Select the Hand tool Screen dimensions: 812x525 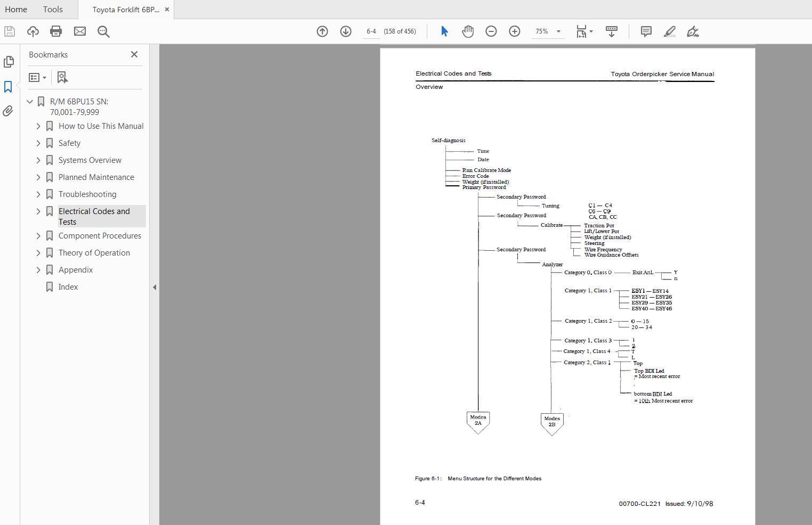pyautogui.click(x=468, y=31)
